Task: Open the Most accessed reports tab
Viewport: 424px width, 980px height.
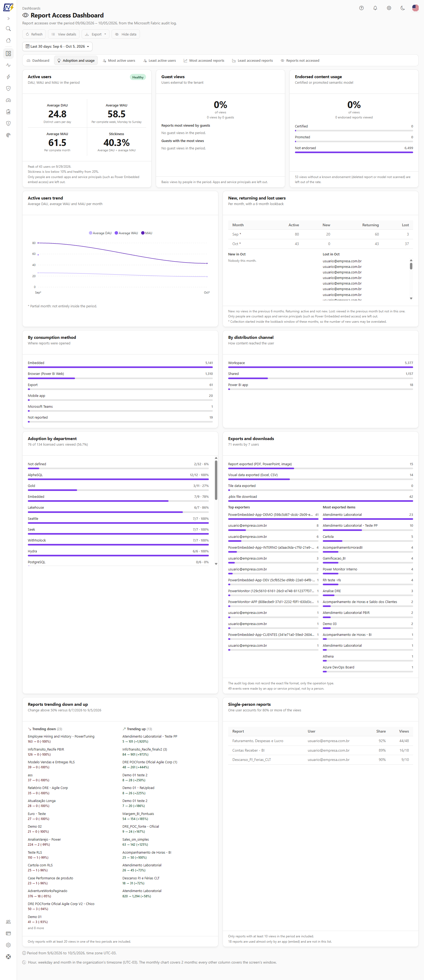Action: (x=204, y=60)
